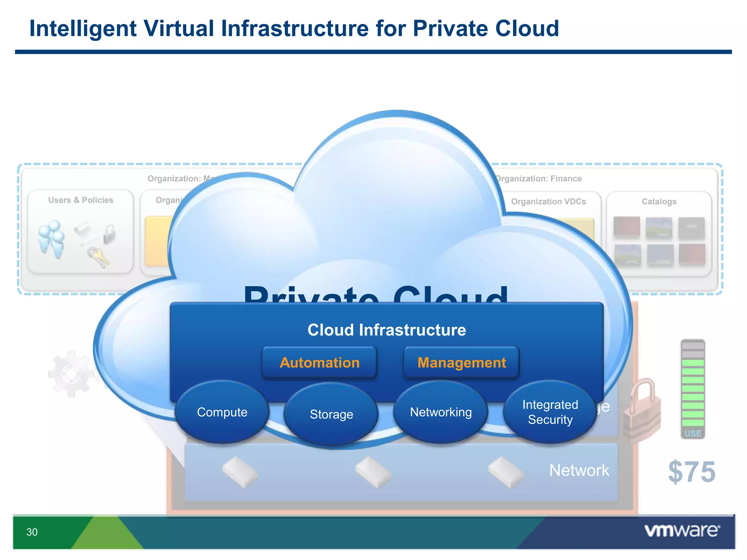Open the top-right catalog thumbnail

coord(692,227)
